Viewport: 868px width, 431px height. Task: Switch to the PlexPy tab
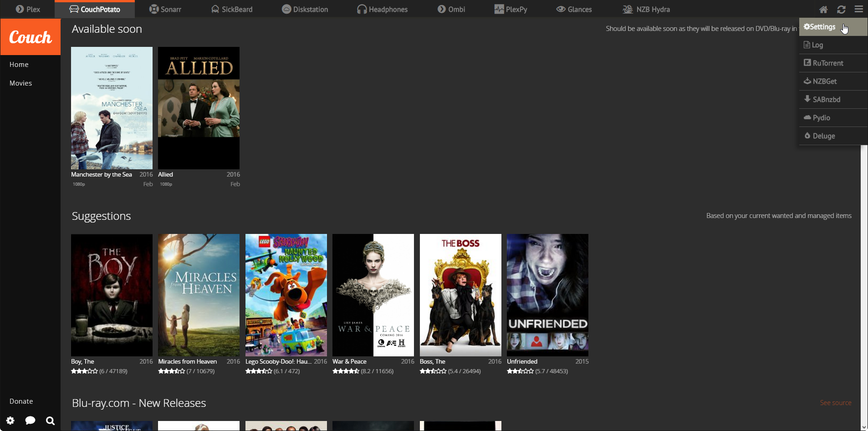click(x=511, y=9)
